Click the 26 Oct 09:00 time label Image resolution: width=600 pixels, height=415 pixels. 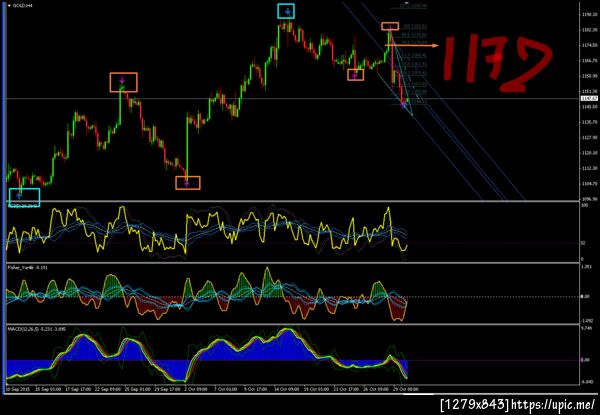[376, 389]
